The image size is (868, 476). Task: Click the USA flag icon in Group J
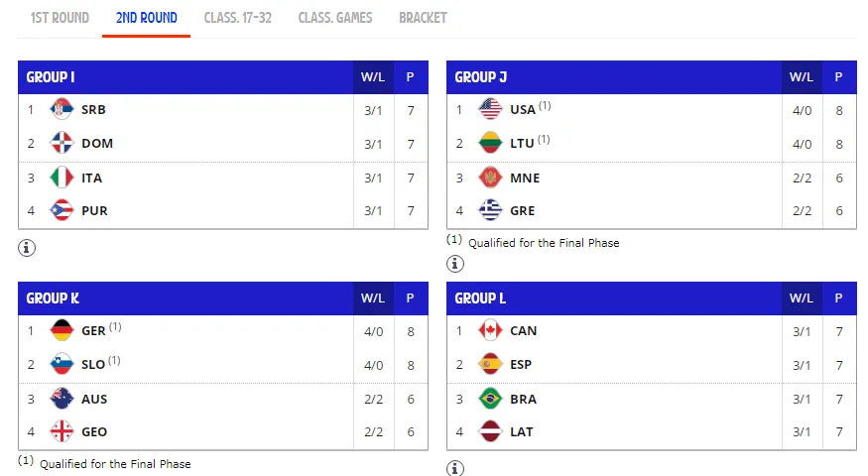tap(490, 109)
